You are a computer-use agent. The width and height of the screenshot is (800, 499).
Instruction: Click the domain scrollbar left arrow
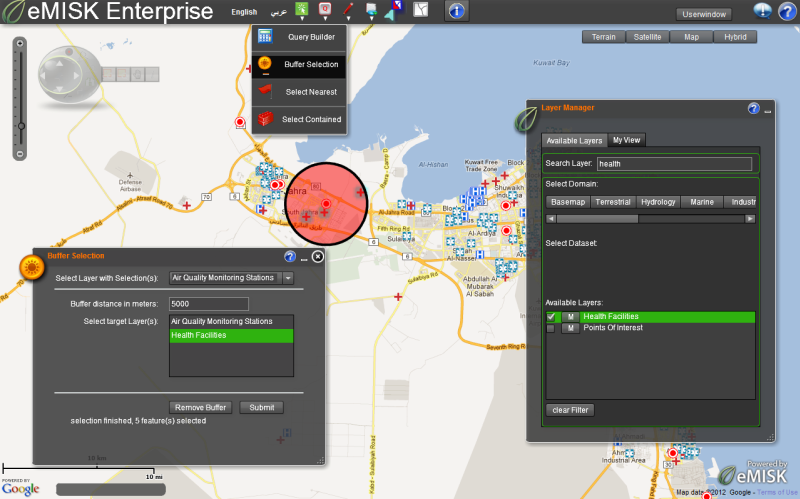point(551,219)
